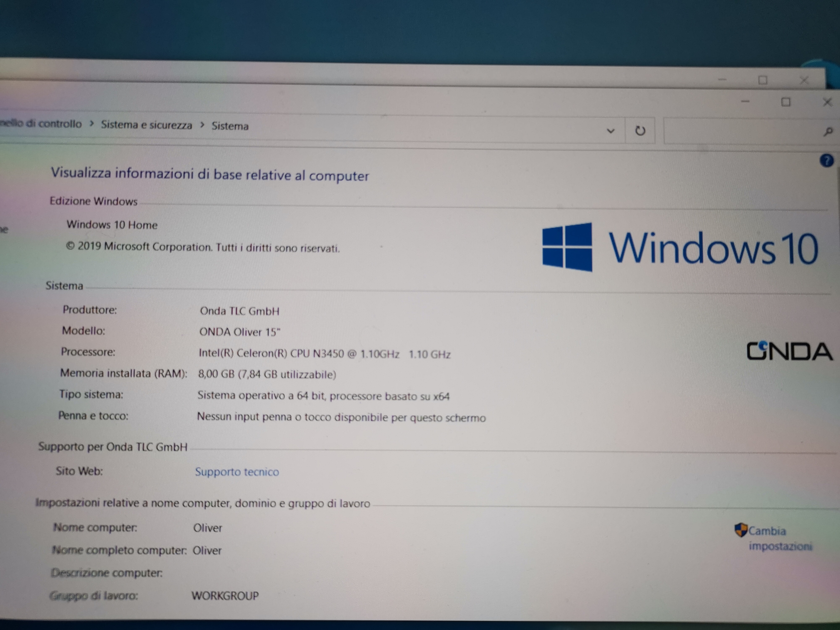The height and width of the screenshot is (630, 840).
Task: Click the refresh button beside address bar
Action: coord(640,131)
